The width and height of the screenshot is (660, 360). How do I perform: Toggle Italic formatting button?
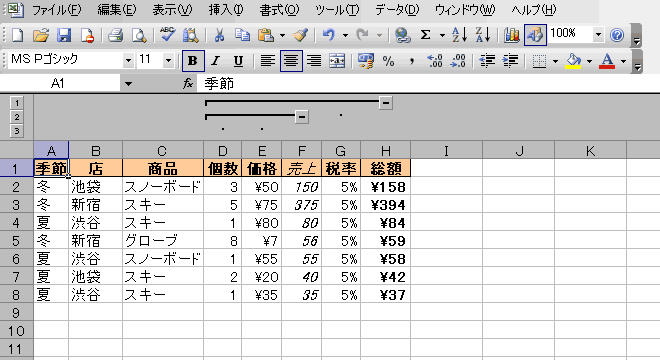[x=216, y=61]
